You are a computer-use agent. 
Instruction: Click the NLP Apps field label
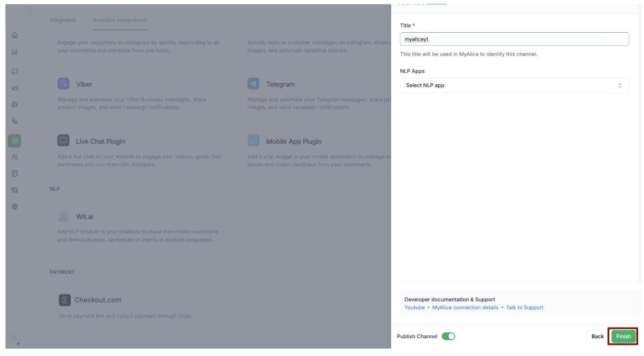[412, 71]
